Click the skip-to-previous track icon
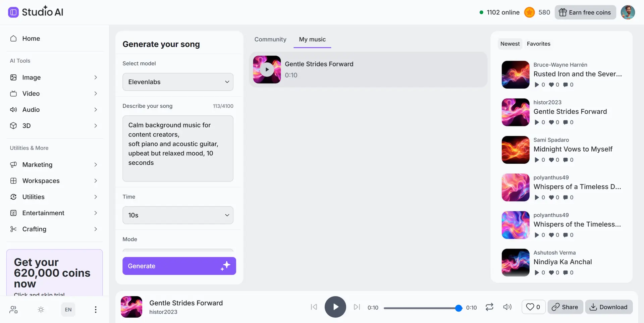This screenshot has height=323, width=644. pos(314,307)
